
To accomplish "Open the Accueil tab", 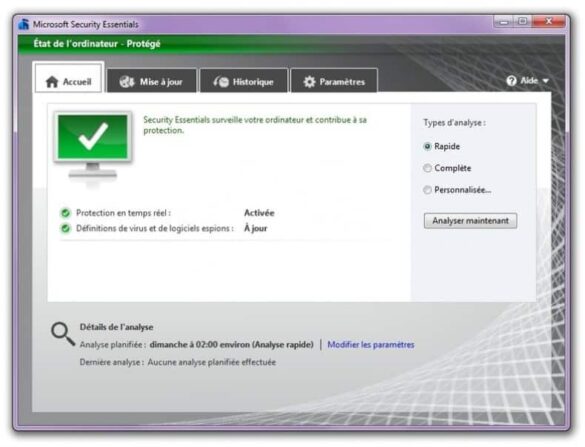I will pyautogui.click(x=68, y=78).
